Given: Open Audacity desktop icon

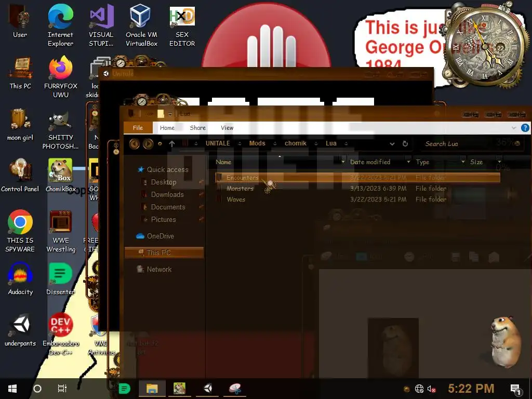Looking at the screenshot, I should (20, 279).
